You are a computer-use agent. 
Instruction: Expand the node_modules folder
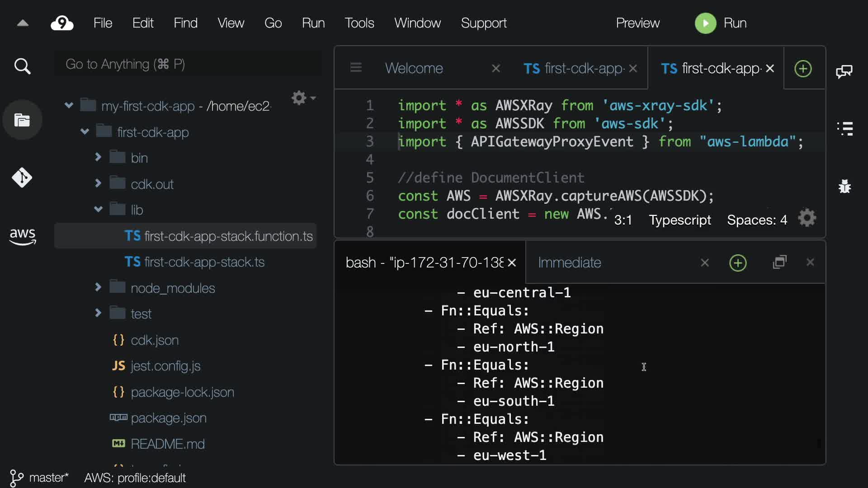point(98,287)
